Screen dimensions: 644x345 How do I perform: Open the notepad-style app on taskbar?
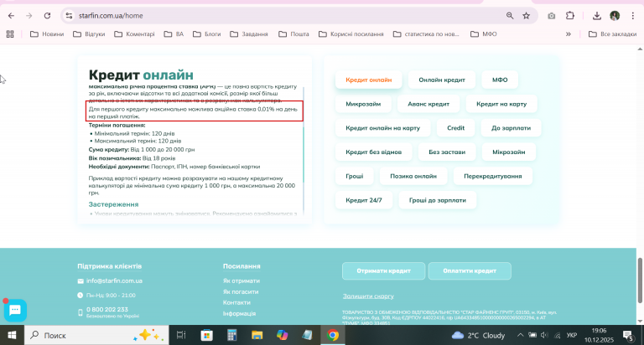tap(307, 335)
